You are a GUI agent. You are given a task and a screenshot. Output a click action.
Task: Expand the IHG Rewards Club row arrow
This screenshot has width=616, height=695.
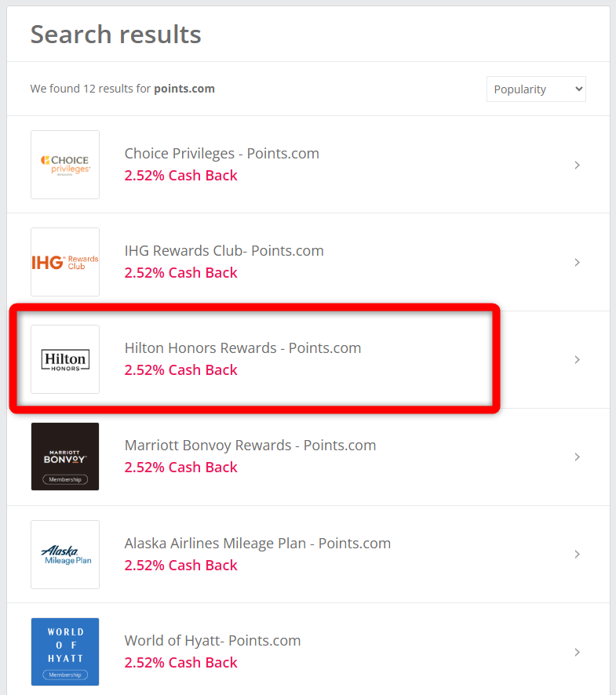tap(577, 262)
